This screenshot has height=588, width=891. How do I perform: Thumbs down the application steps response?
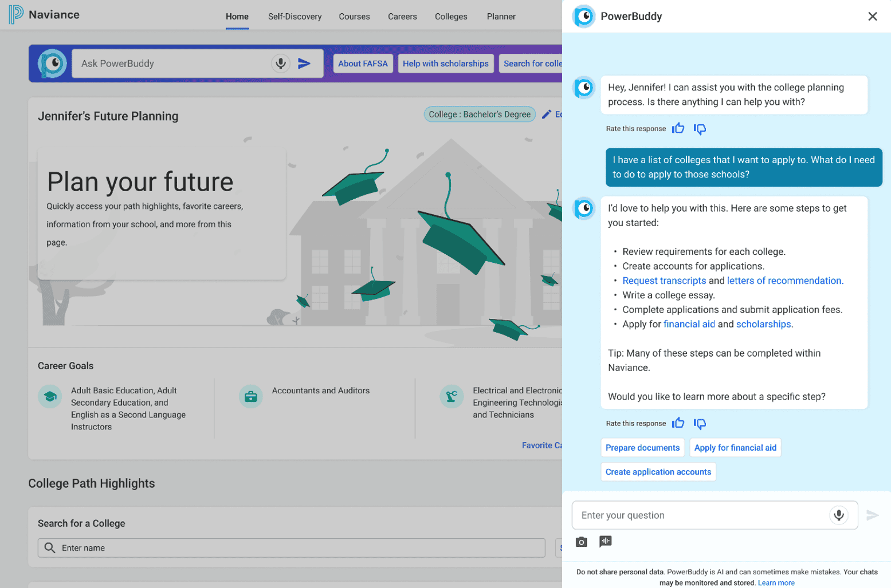pyautogui.click(x=700, y=424)
